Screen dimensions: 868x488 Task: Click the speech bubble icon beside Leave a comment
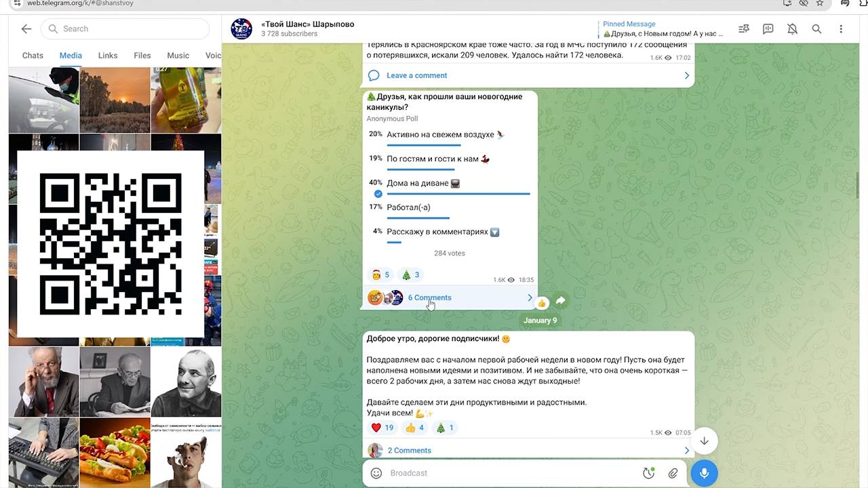[x=374, y=75]
